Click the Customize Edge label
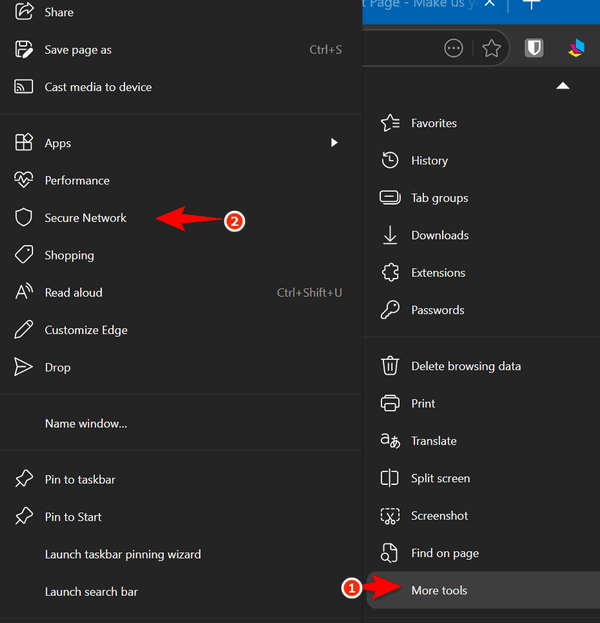This screenshot has width=600, height=623. click(86, 330)
